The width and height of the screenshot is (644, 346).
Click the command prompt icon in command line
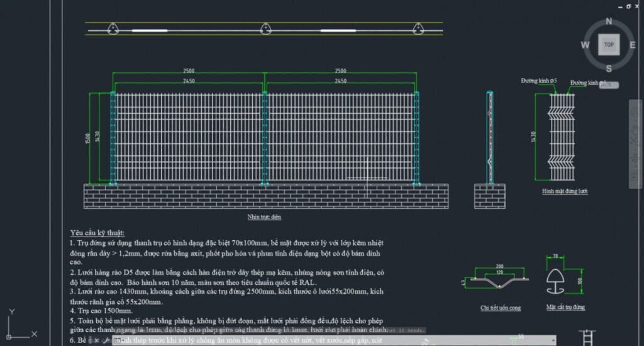tap(117, 340)
